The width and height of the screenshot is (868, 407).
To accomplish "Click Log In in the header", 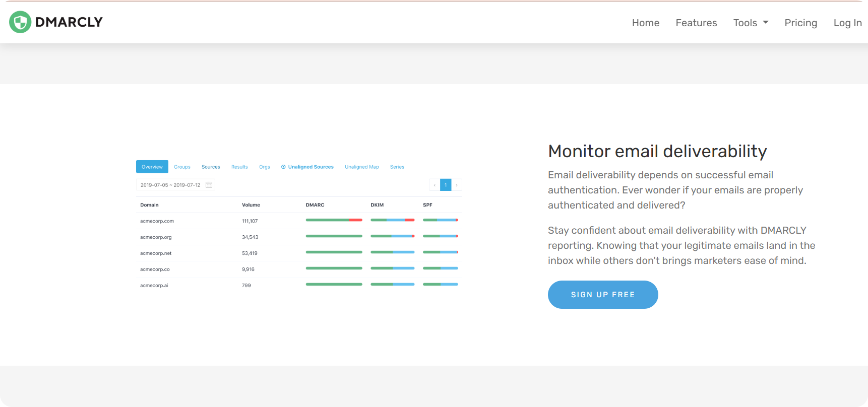I will [847, 23].
